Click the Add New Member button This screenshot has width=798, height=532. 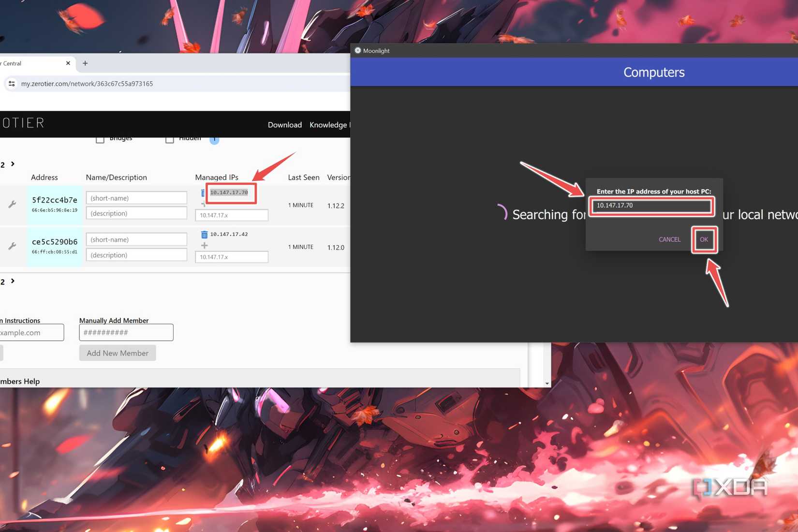click(x=117, y=353)
